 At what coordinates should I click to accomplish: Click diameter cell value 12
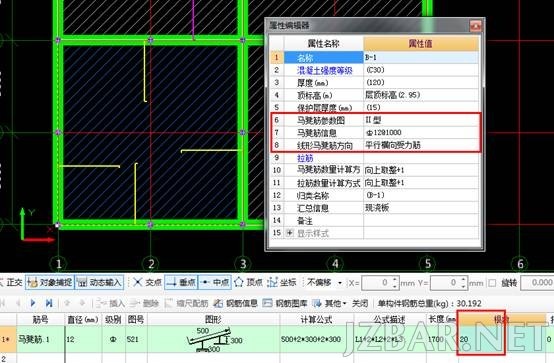[x=83, y=339]
